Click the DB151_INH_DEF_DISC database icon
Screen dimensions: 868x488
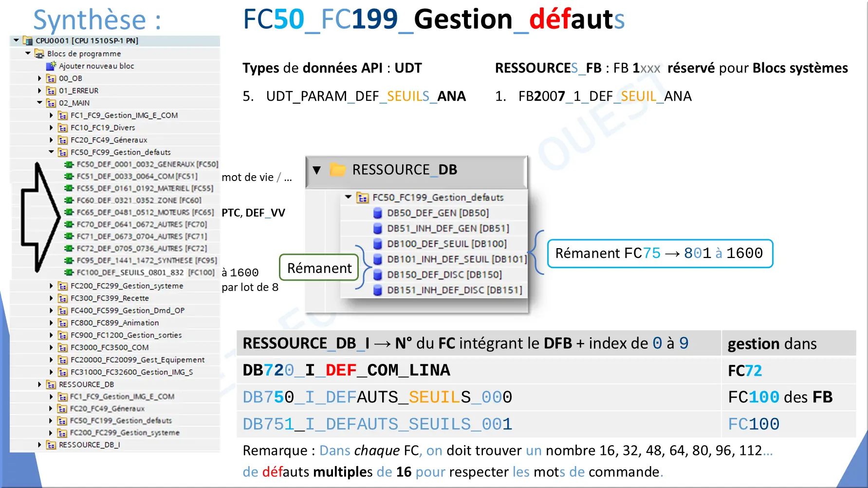377,290
